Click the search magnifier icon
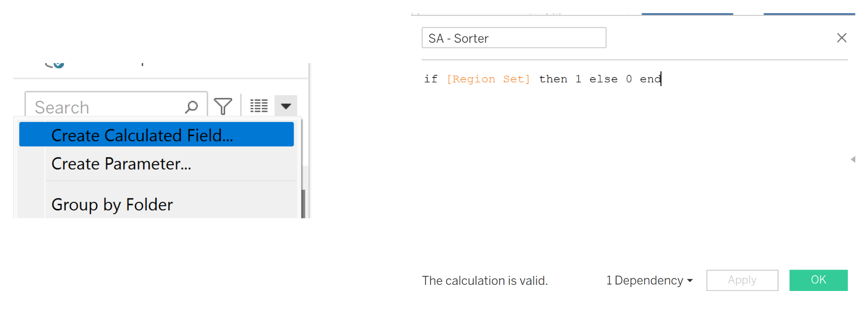Screen dimensions: 868x312 (191, 106)
